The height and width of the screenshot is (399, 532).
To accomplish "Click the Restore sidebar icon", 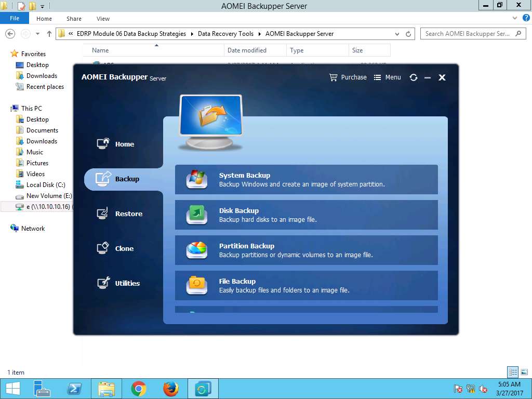I will coord(102,214).
